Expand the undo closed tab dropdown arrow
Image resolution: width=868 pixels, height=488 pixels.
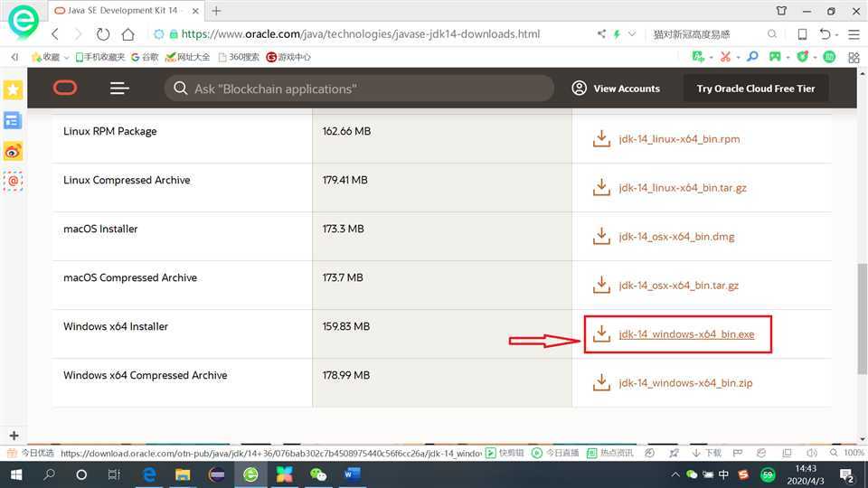click(x=837, y=35)
